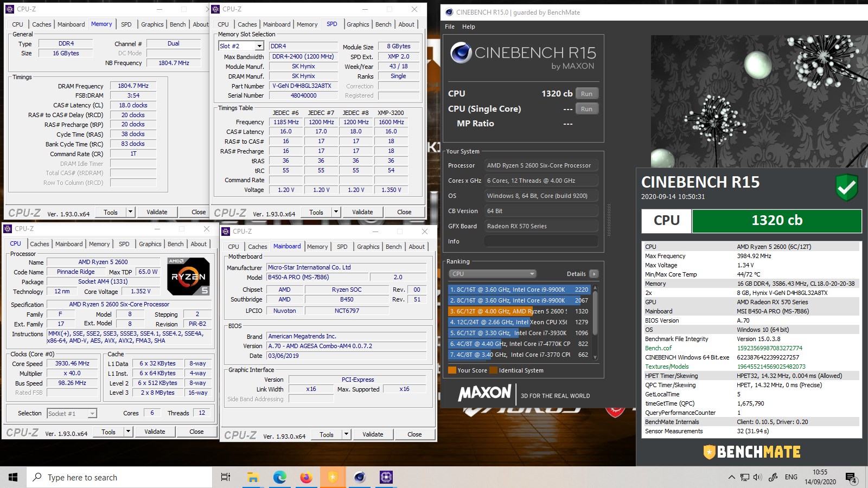Open Task View on the taskbar
This screenshot has height=488, width=868.
coord(226,477)
